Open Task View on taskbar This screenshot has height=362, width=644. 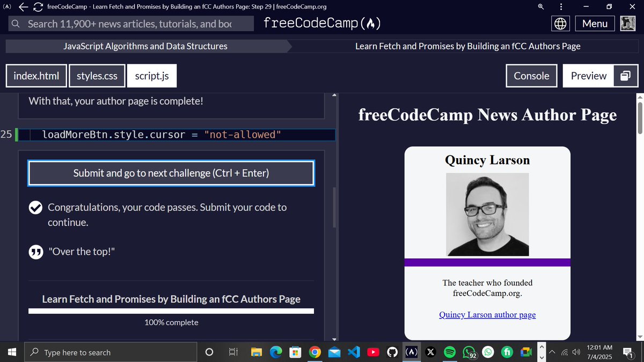[x=233, y=352]
